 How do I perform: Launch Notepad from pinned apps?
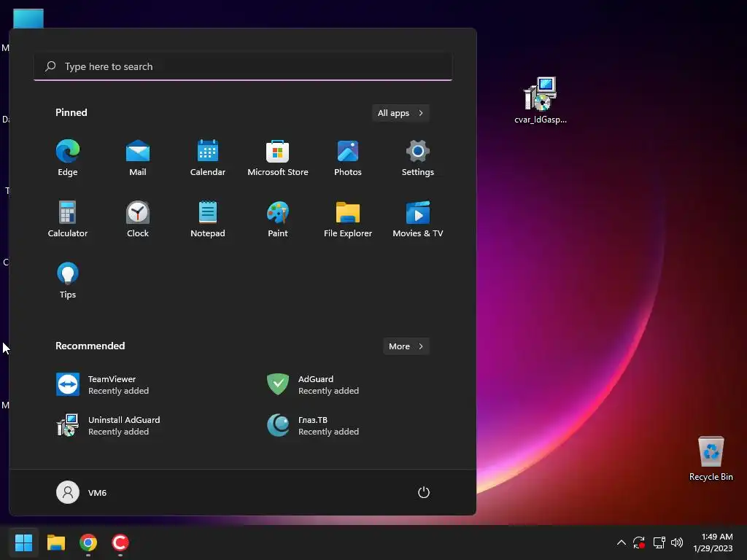pyautogui.click(x=208, y=219)
